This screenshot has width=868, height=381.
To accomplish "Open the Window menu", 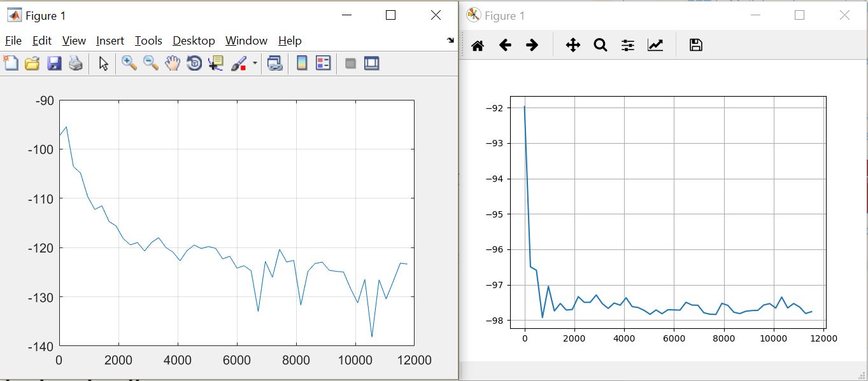I will 246,41.
